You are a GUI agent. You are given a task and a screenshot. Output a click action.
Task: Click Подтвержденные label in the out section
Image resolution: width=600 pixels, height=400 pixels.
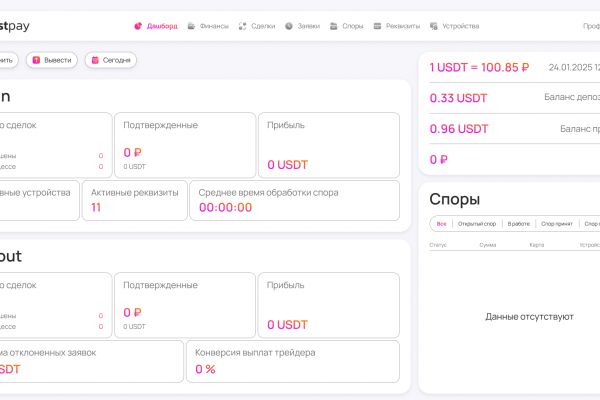pos(160,285)
